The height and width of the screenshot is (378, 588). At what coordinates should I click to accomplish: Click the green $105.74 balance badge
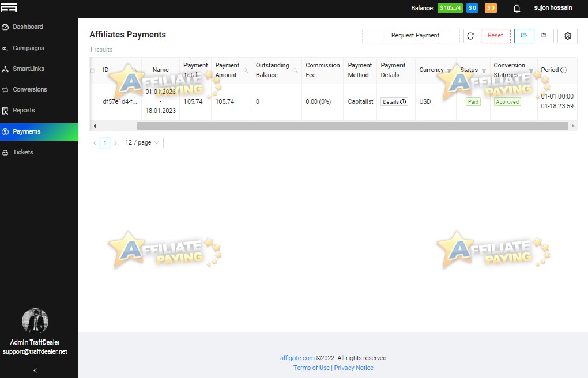pos(450,8)
